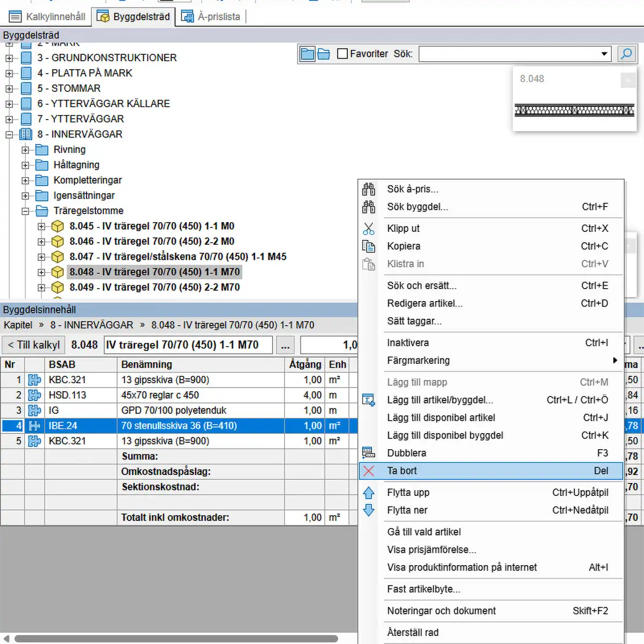Screen dimensions: 644x644
Task: Expand the Rivning folder
Action: pos(25,150)
